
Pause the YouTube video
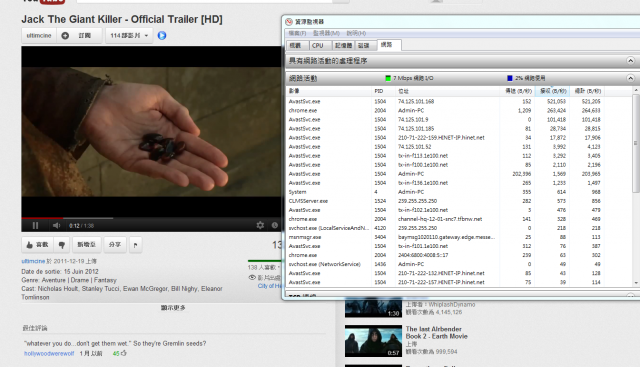36,225
